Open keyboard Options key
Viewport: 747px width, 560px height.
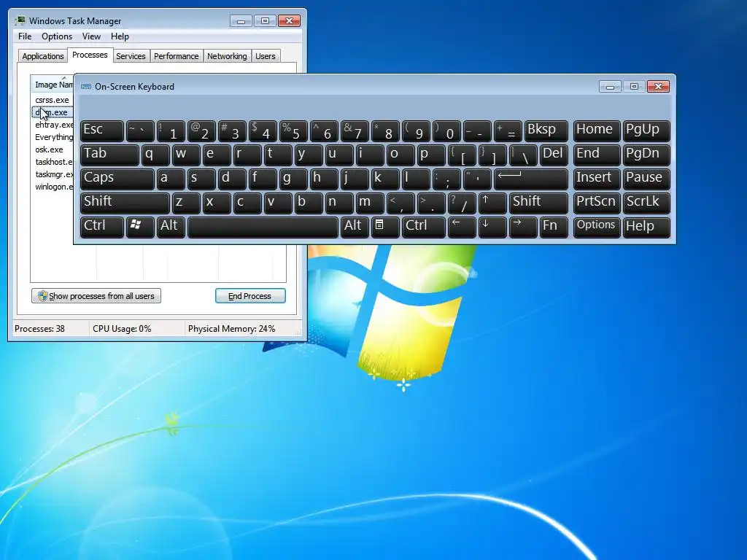click(x=596, y=226)
